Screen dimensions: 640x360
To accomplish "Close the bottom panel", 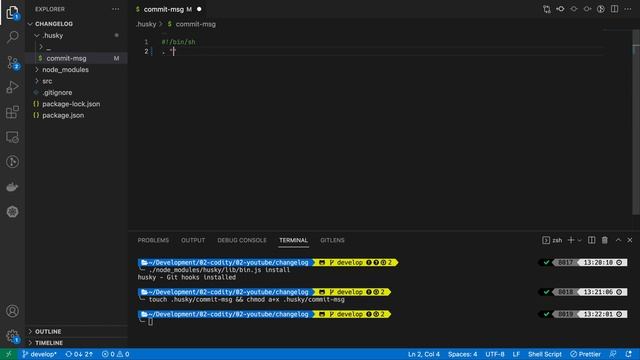I will pyautogui.click(x=630, y=240).
